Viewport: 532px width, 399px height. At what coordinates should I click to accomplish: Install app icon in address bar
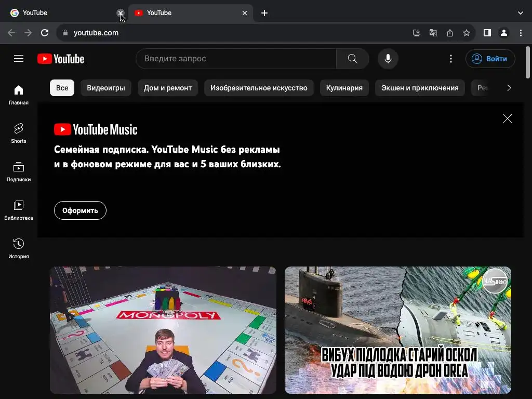click(416, 33)
